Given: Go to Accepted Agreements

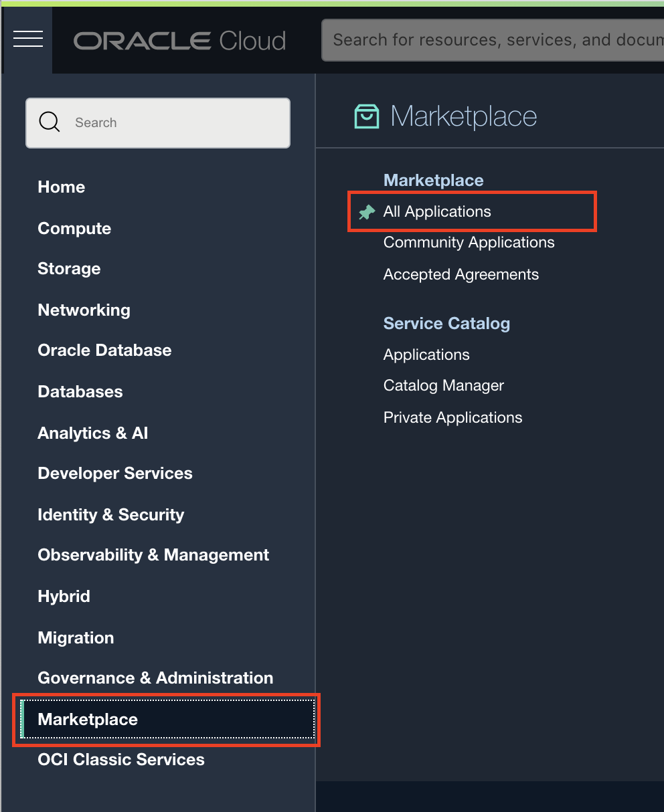Looking at the screenshot, I should tap(461, 275).
